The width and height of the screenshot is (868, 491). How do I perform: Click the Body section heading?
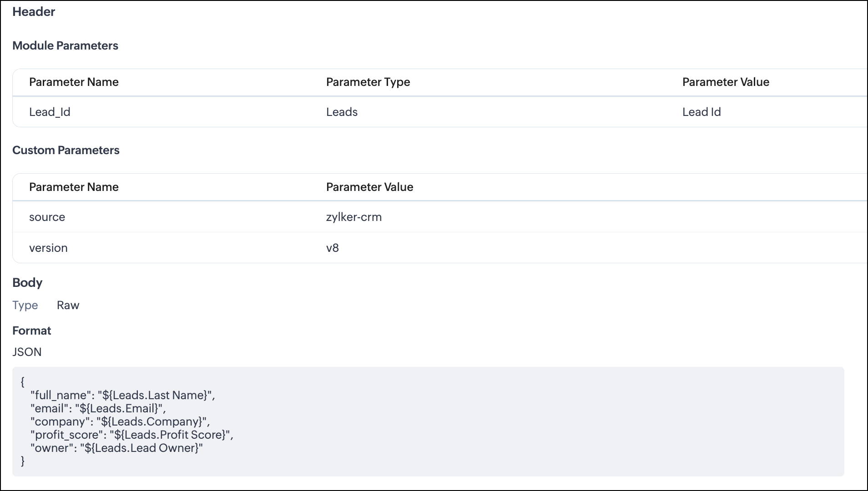pos(27,282)
